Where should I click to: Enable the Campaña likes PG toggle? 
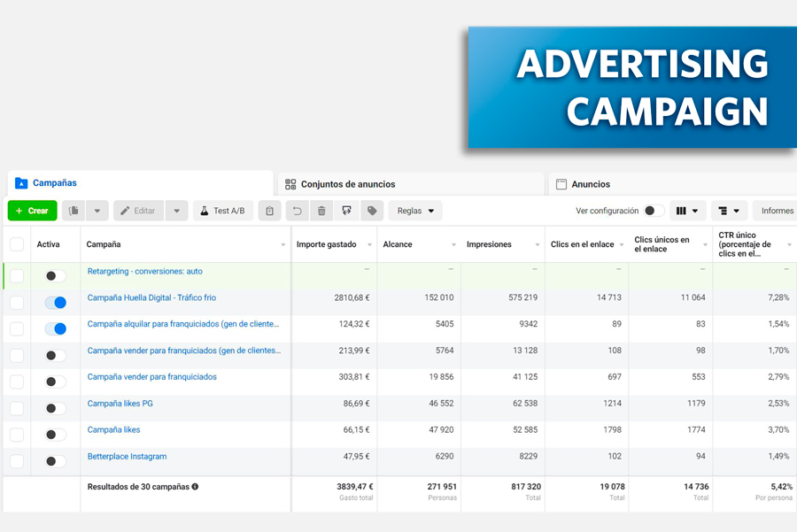pyautogui.click(x=55, y=408)
